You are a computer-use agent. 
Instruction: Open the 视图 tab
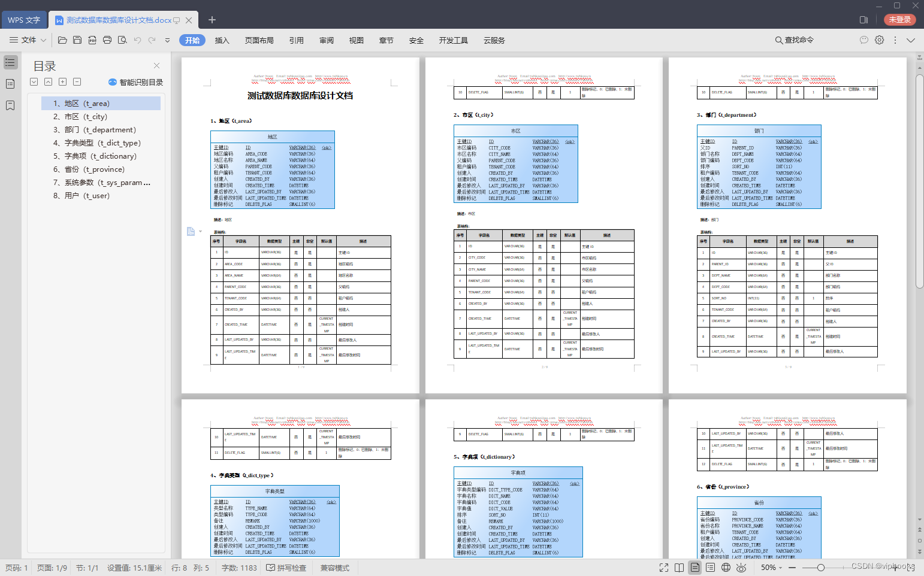(357, 40)
